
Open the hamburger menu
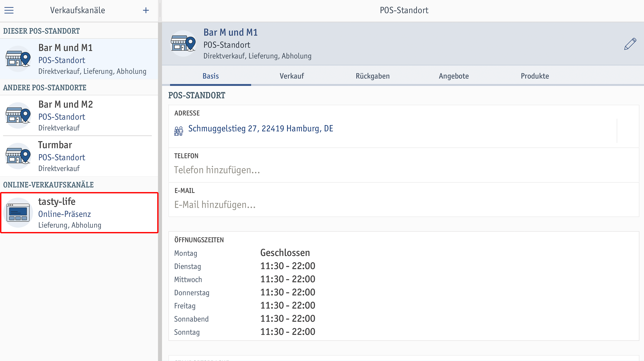(9, 10)
